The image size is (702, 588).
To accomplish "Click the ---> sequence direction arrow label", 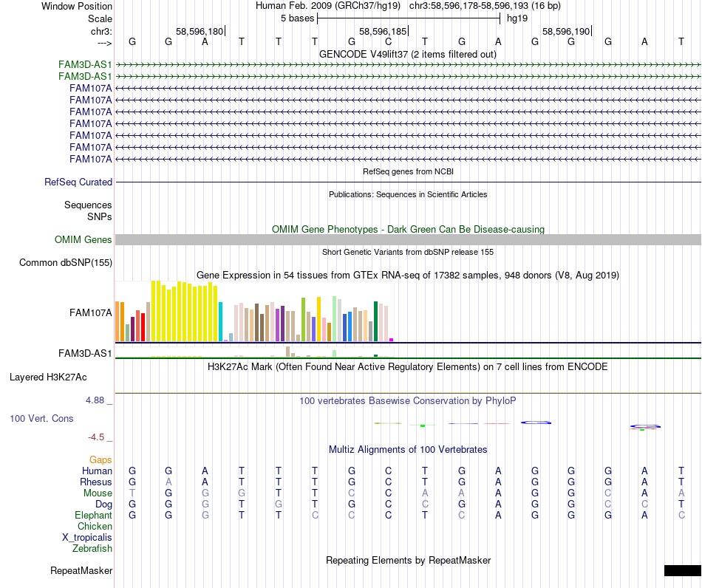I will [104, 43].
